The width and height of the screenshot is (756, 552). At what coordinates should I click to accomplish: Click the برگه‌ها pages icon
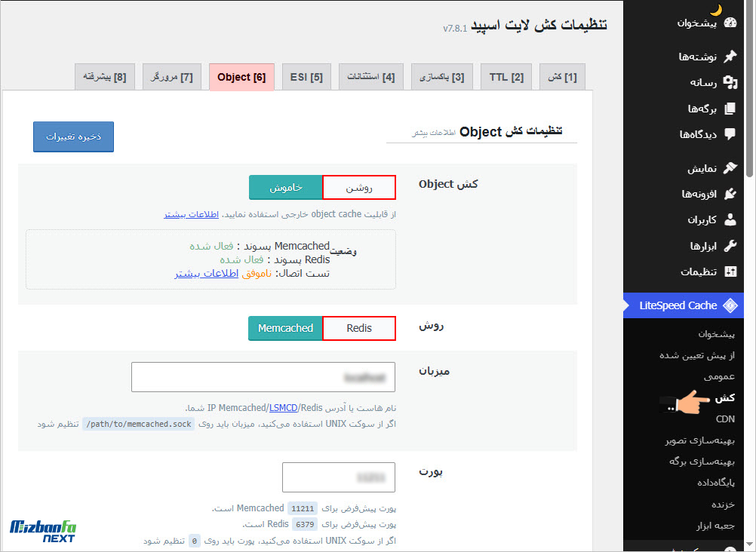[730, 109]
